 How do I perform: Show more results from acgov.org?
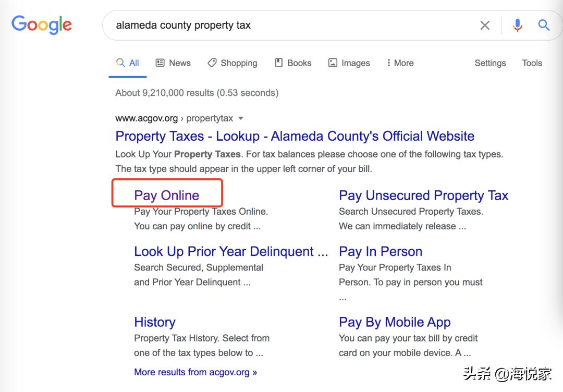[195, 372]
